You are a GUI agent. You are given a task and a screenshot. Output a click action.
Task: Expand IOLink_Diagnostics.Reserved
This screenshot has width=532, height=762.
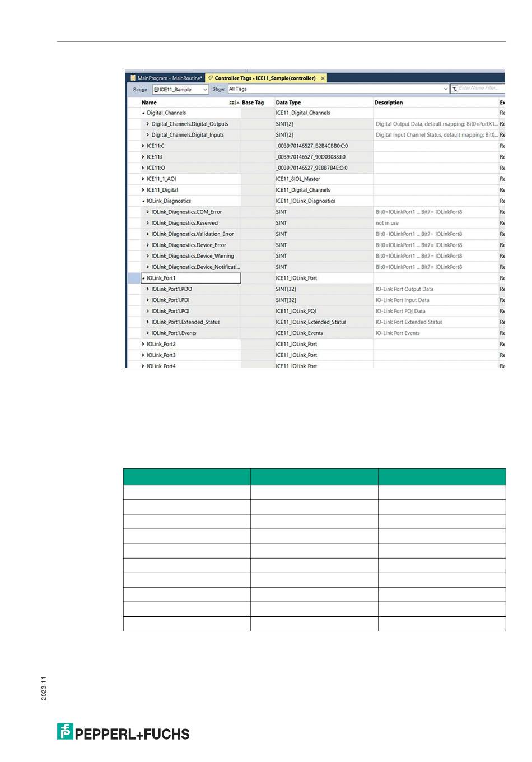point(148,223)
